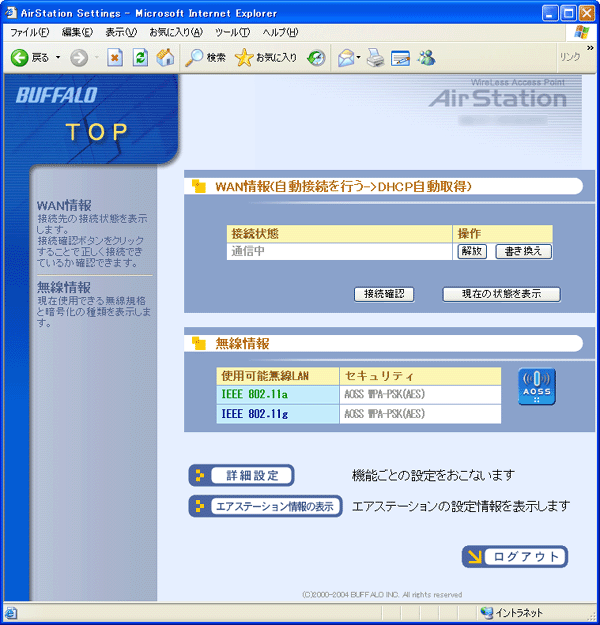Image resolution: width=600 pixels, height=625 pixels.
Task: Print the page with the printer icon
Action: [x=375, y=58]
